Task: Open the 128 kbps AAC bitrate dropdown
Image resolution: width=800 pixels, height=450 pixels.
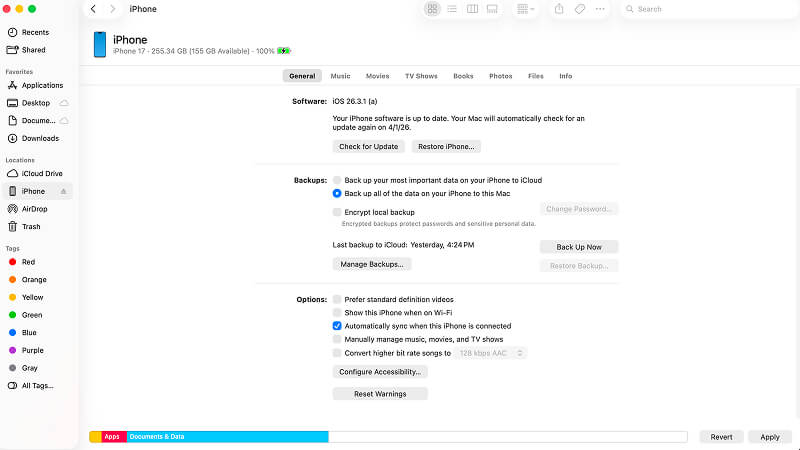Action: click(x=491, y=353)
